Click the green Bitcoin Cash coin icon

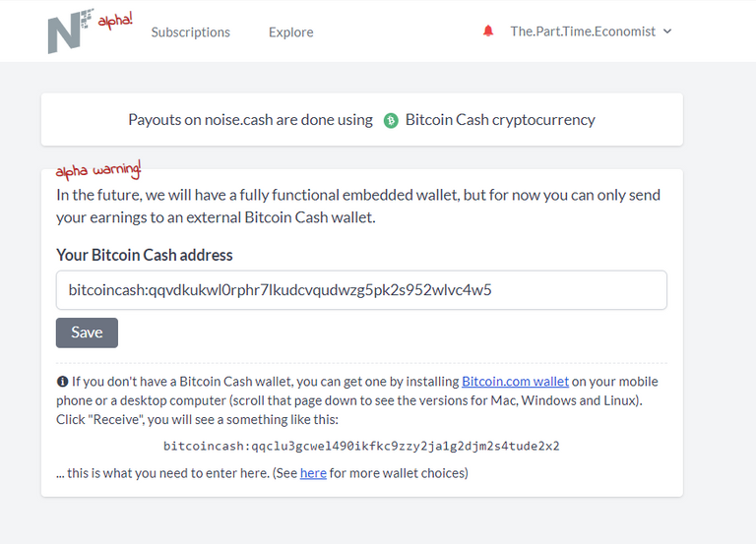pyautogui.click(x=391, y=120)
